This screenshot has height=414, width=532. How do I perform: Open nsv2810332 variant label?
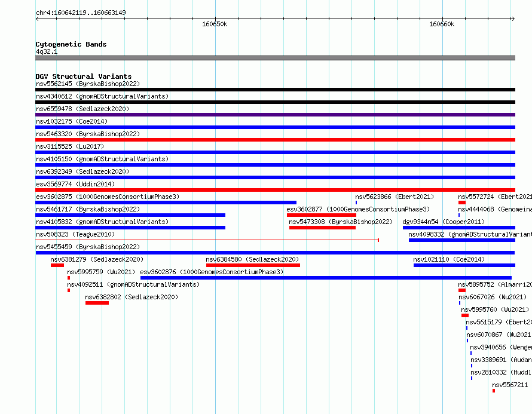point(501,372)
